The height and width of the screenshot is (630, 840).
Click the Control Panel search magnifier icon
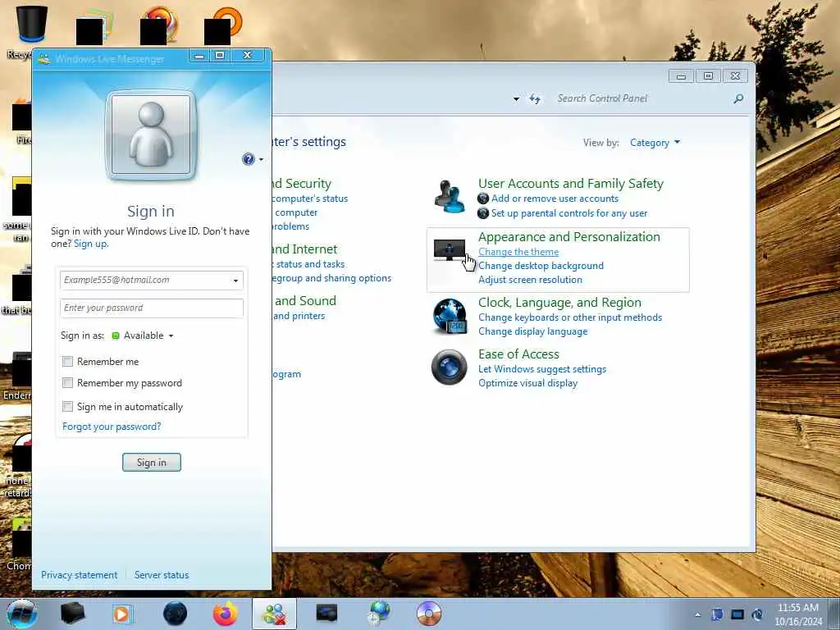738,98
